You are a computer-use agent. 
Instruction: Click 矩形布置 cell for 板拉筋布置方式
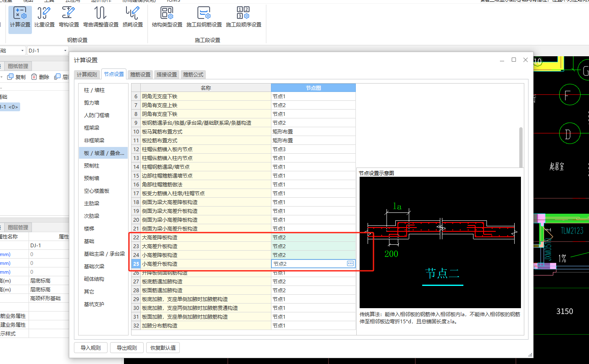313,140
